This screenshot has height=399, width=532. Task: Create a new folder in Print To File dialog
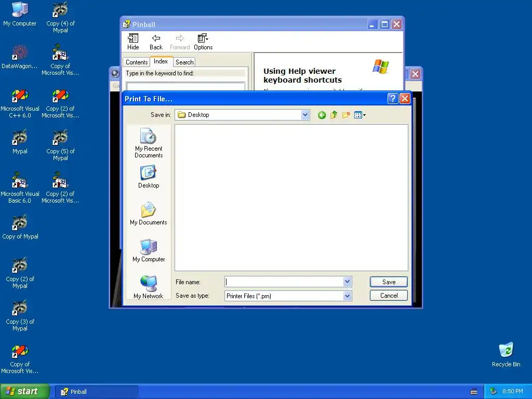346,115
